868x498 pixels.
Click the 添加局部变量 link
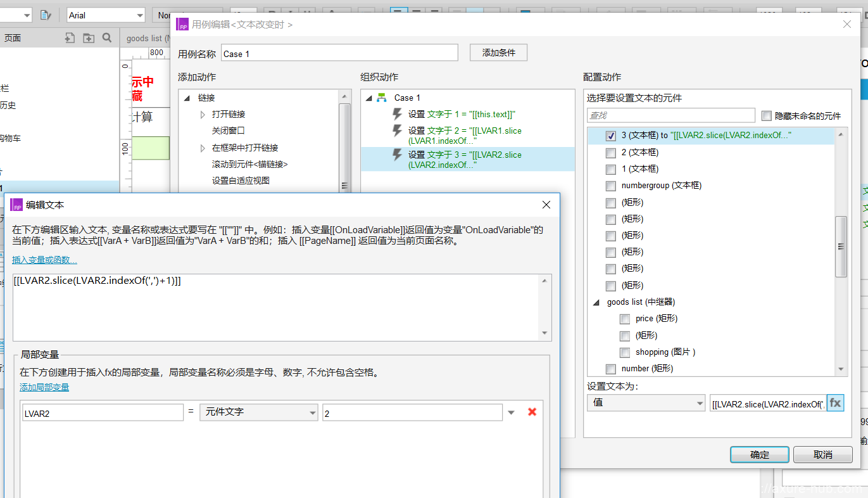pyautogui.click(x=44, y=387)
